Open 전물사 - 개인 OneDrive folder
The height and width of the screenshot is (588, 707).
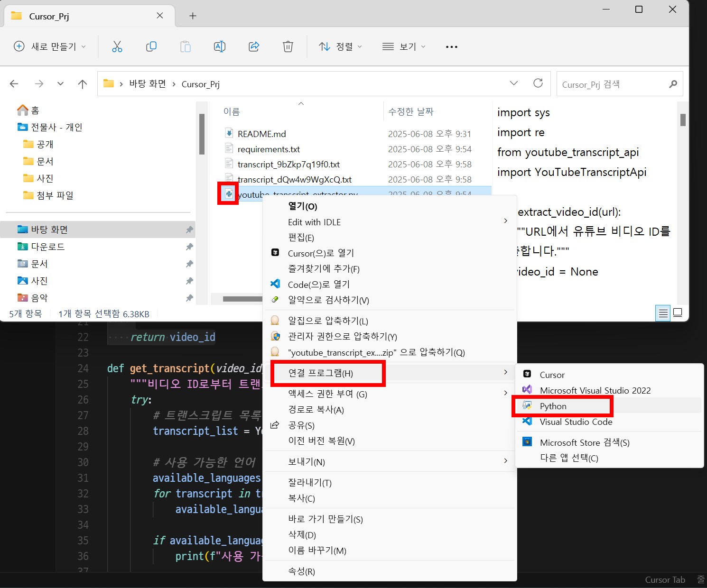pos(50,127)
